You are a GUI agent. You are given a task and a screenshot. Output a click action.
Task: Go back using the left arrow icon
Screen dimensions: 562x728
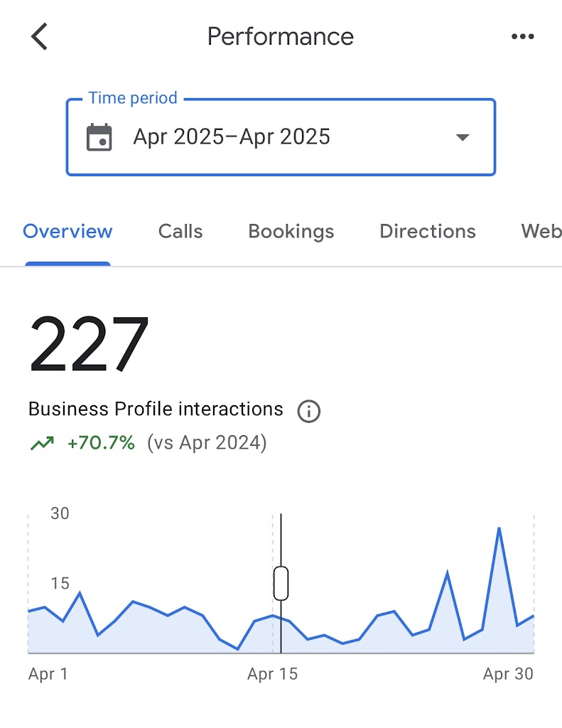pos(40,36)
